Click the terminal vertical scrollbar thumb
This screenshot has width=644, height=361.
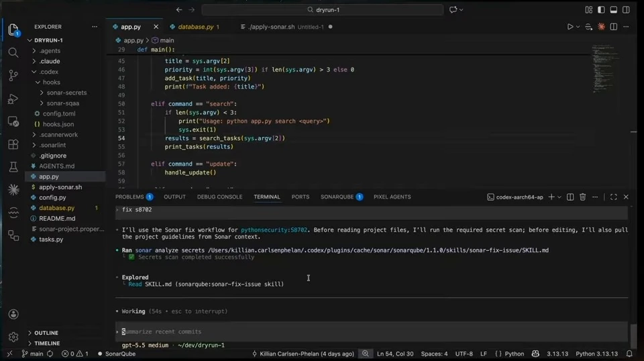pos(633,336)
